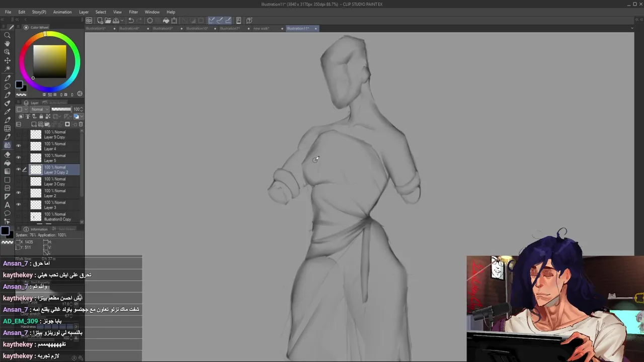This screenshot has width=644, height=362.
Task: Hide Layer 3 with eye icon
Action: coord(19,205)
